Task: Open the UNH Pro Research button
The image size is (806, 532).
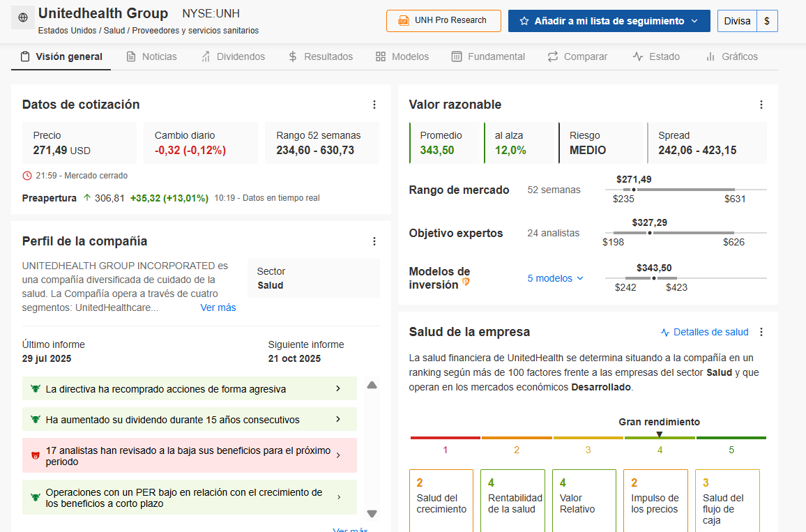Action: [x=443, y=20]
